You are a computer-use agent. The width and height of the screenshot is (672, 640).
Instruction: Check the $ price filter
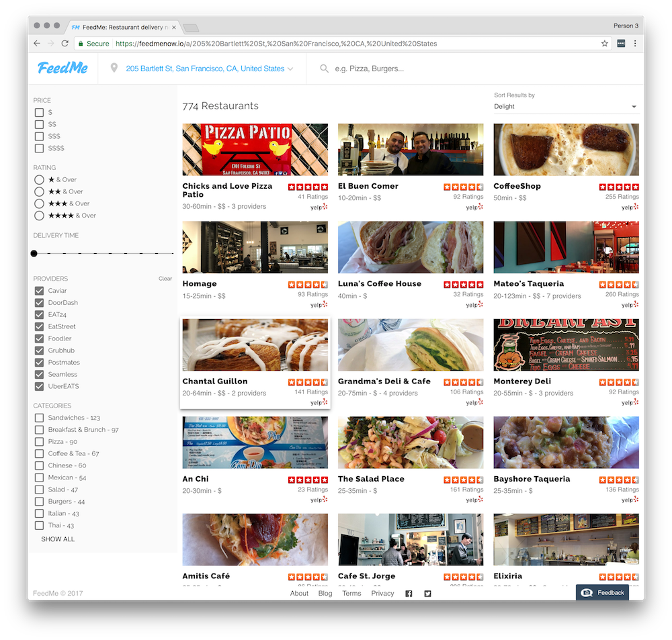[39, 112]
